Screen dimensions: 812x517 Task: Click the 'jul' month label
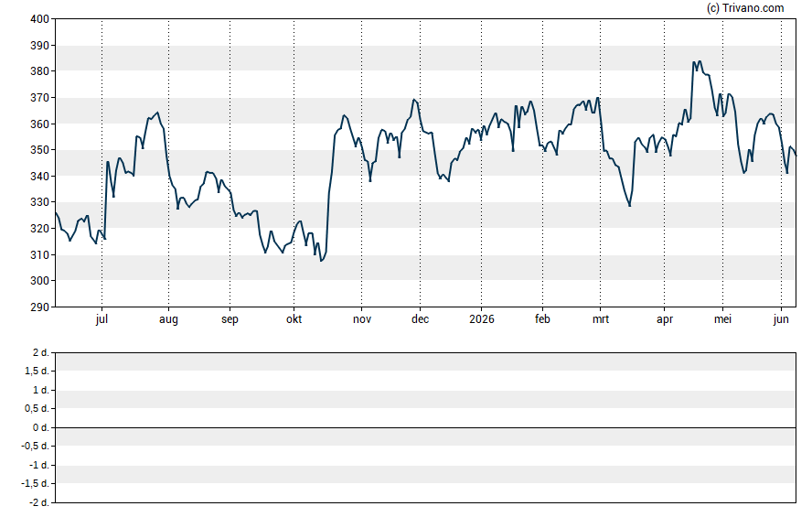coord(101,319)
